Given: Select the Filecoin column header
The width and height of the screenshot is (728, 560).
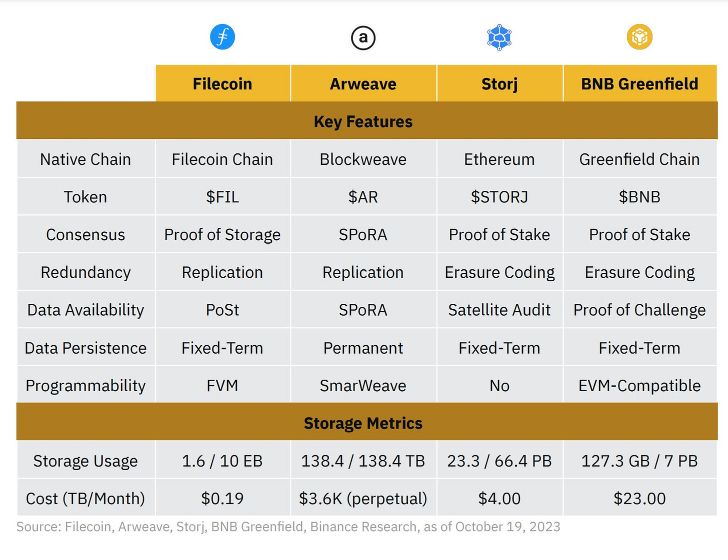Looking at the screenshot, I should pos(223,83).
